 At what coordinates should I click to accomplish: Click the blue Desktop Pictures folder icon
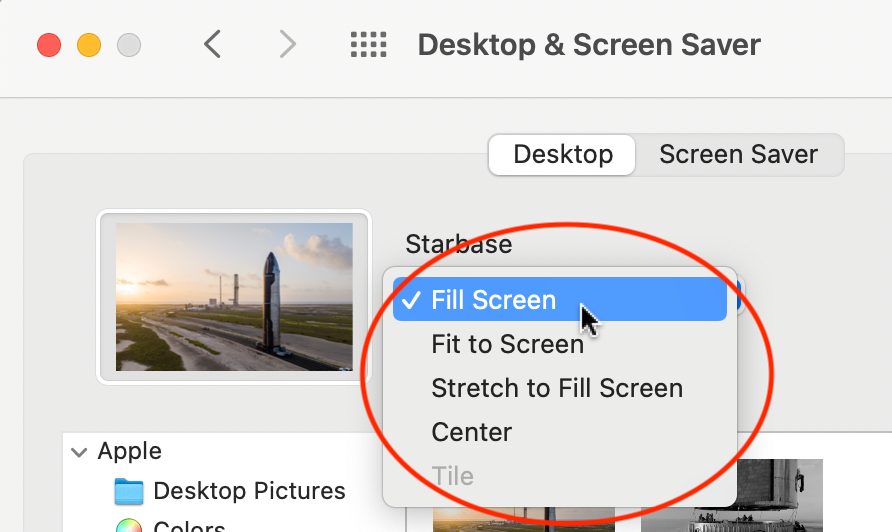point(129,491)
